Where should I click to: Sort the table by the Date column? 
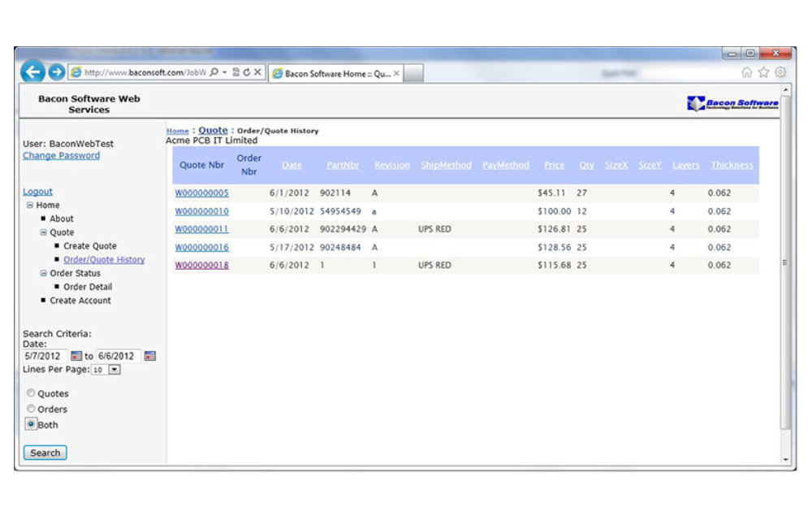coord(292,165)
